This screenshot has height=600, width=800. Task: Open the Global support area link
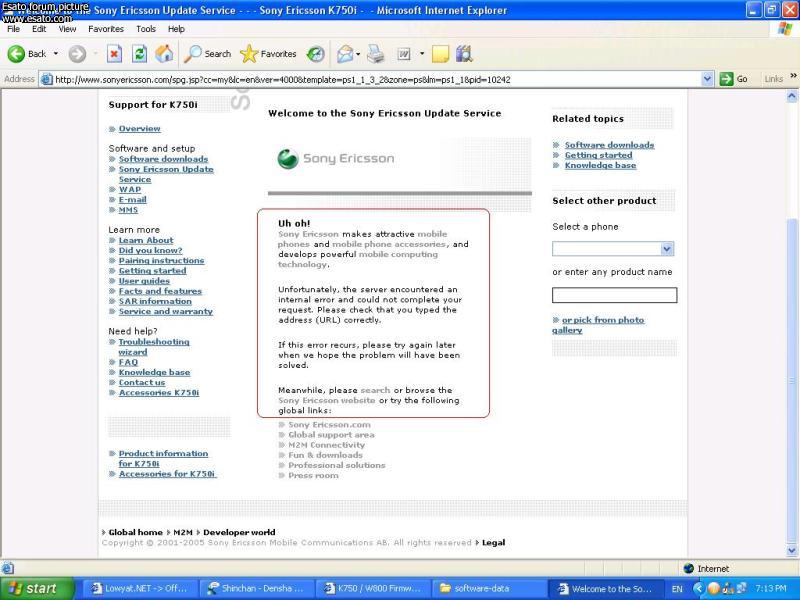click(331, 435)
